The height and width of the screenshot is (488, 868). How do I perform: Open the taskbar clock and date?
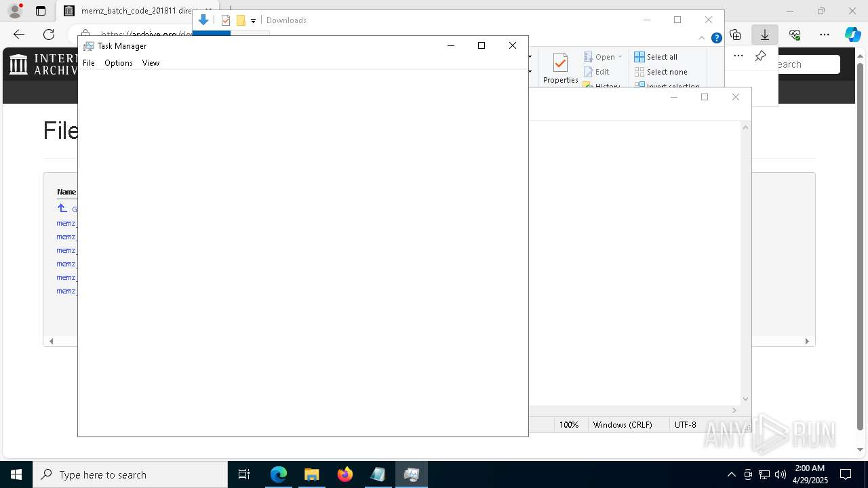[x=810, y=474]
